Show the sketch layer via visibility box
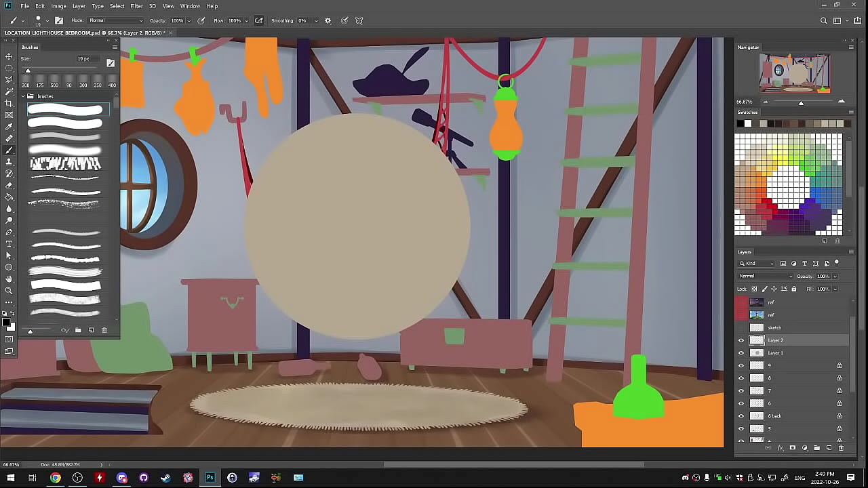Viewport: 868px width, 488px height. pyautogui.click(x=741, y=328)
